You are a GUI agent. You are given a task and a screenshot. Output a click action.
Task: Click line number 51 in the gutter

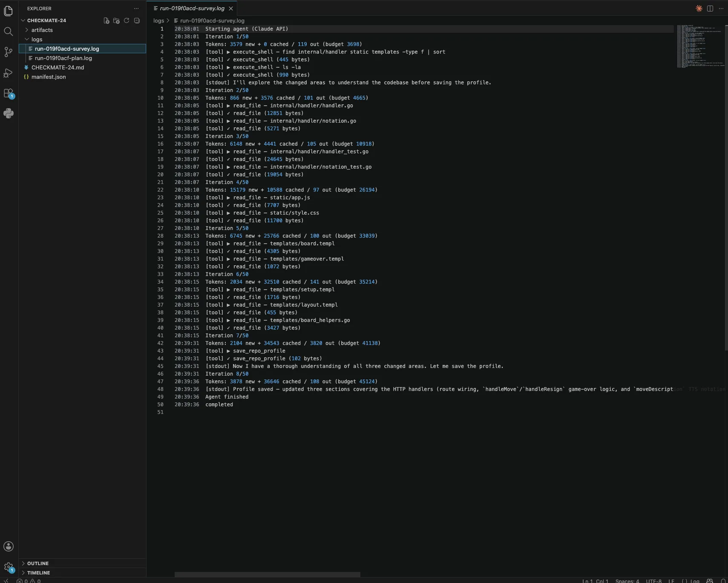(160, 412)
